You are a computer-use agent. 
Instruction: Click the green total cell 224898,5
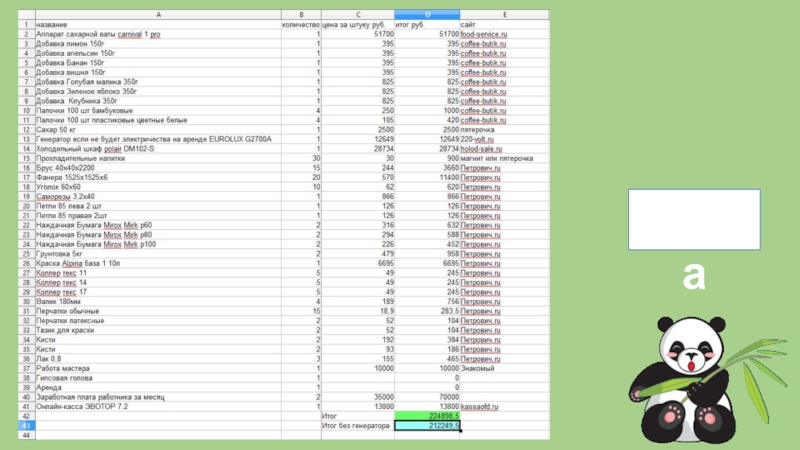tap(427, 416)
